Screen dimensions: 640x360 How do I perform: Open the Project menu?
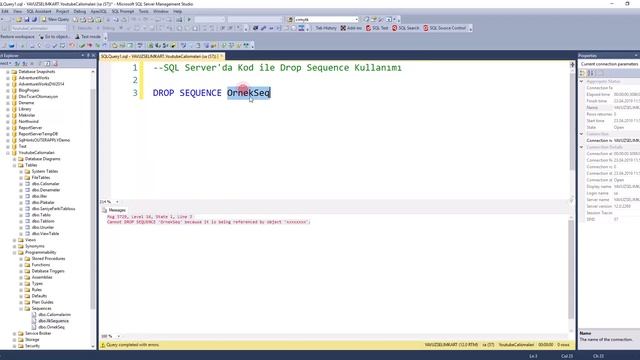62,11
